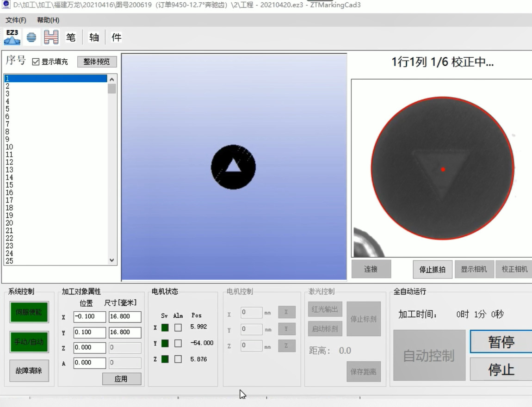Click the EZ3 toolbar icon

coord(12,37)
